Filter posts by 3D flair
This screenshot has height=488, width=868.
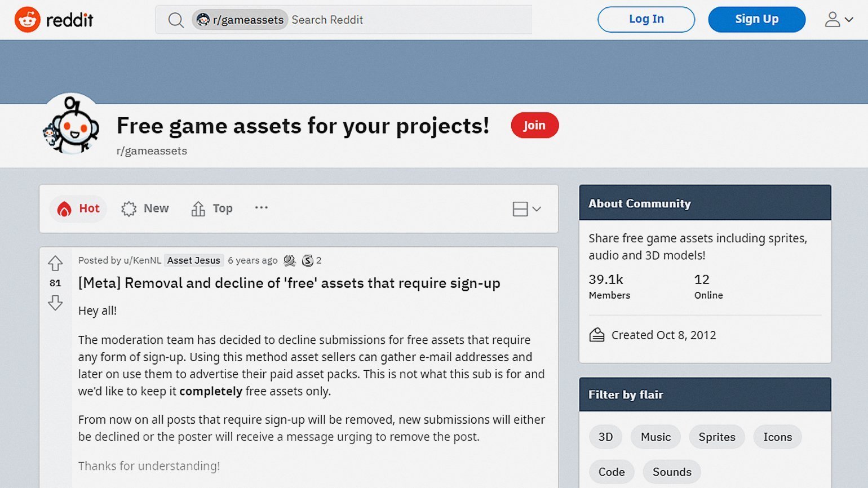point(605,437)
